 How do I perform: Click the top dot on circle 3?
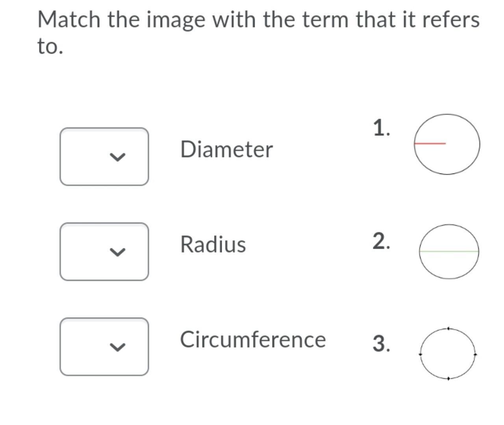pos(448,329)
